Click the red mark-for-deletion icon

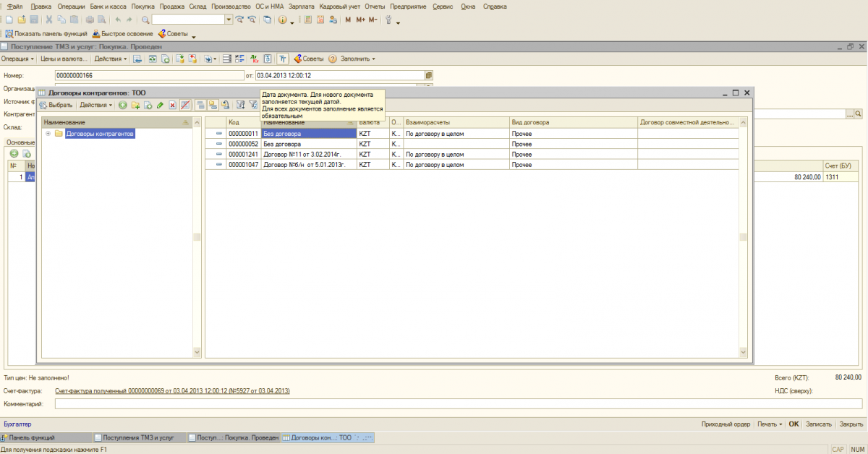[172, 106]
